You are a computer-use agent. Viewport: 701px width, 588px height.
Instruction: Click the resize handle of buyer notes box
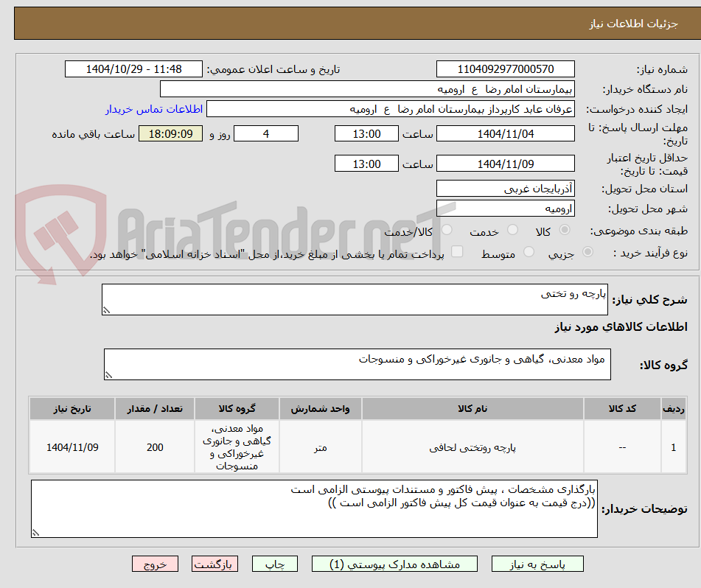coord(36,533)
